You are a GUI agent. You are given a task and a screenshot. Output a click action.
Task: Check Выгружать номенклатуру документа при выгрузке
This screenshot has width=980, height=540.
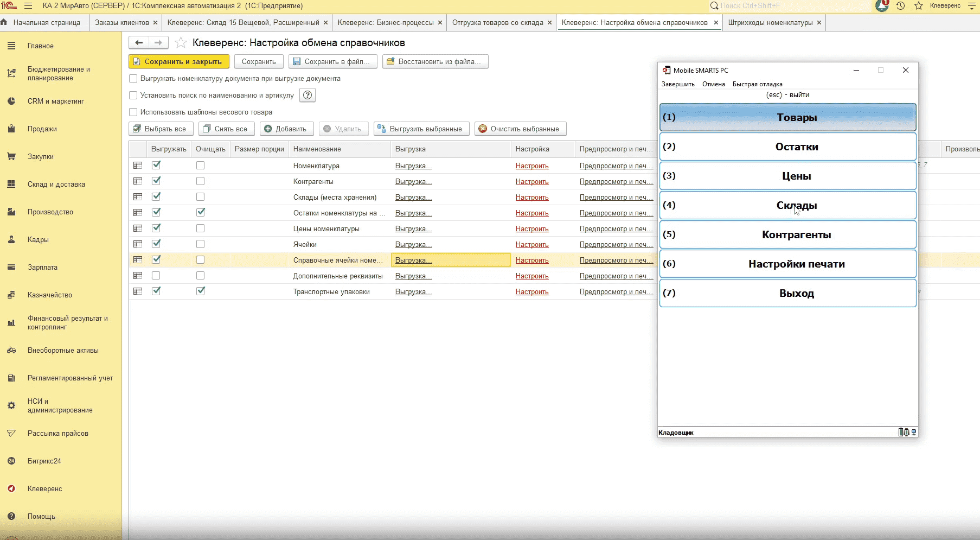(x=133, y=79)
